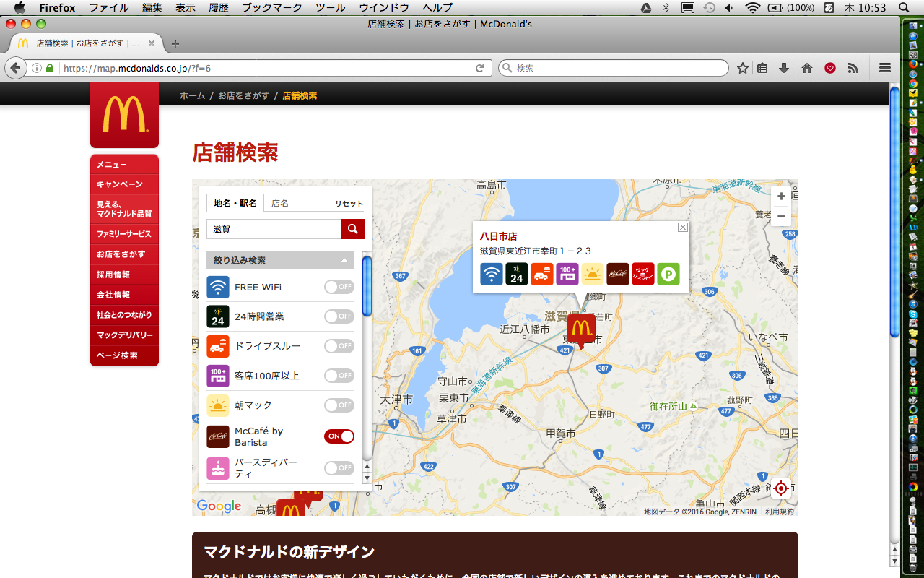This screenshot has width=924, height=578.
Task: Open メニュー in the red sidebar
Action: pyautogui.click(x=124, y=165)
